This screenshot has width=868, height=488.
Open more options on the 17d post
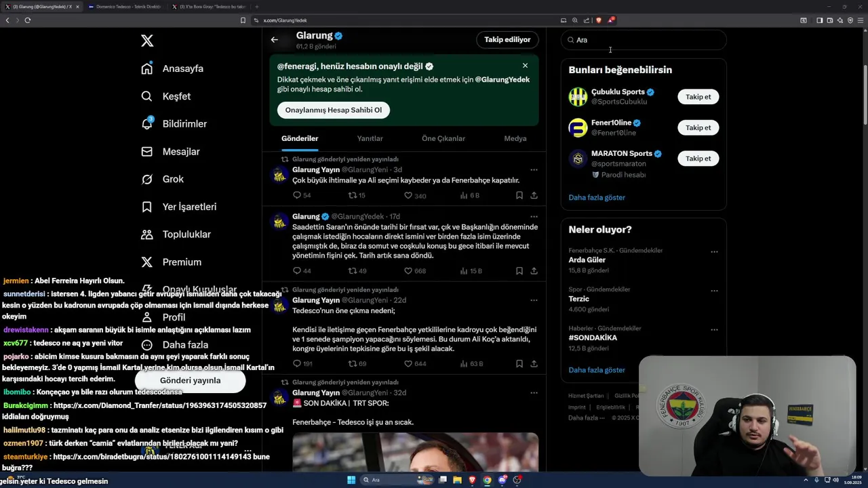[x=534, y=216]
